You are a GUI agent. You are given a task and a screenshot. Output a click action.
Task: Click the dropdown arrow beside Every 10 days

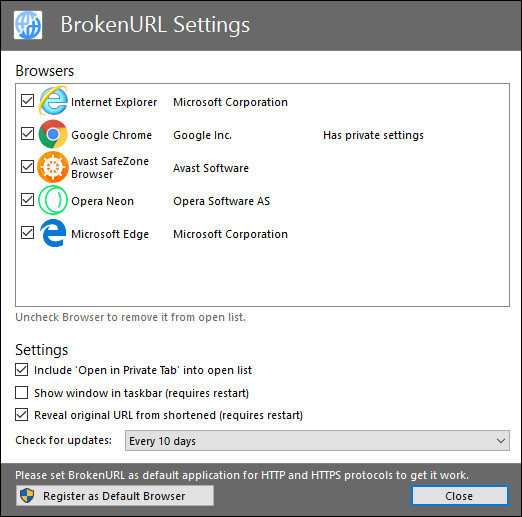point(501,441)
